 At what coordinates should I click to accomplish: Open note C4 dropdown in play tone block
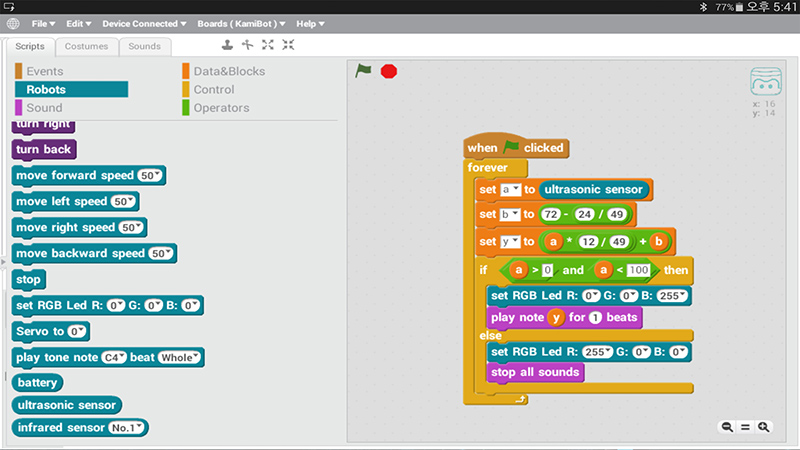pos(116,357)
